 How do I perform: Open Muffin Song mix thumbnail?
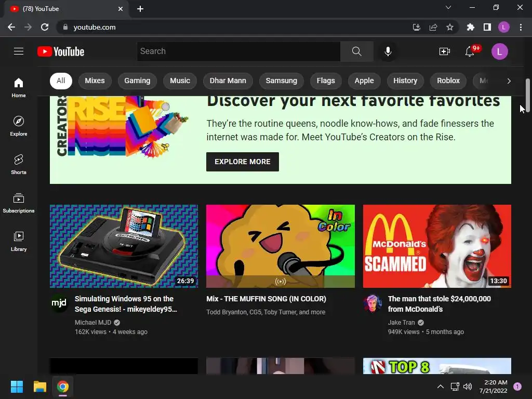pyautogui.click(x=280, y=246)
